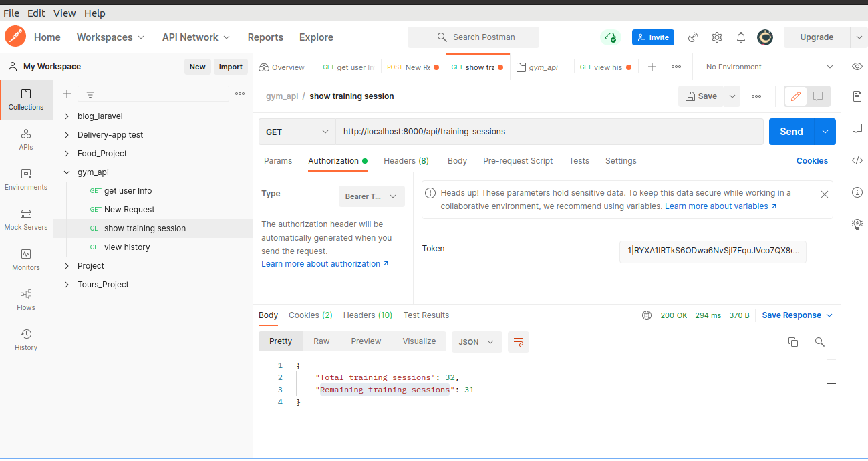Image resolution: width=868 pixels, height=461 pixels.
Task: Show response in Visualize mode
Action: pyautogui.click(x=419, y=341)
